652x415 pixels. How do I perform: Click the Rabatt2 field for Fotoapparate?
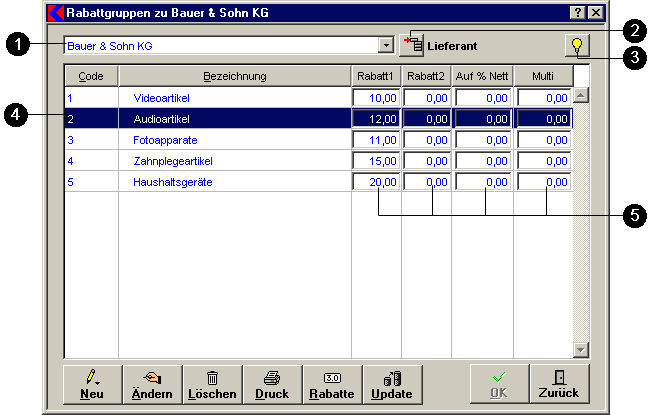point(428,140)
